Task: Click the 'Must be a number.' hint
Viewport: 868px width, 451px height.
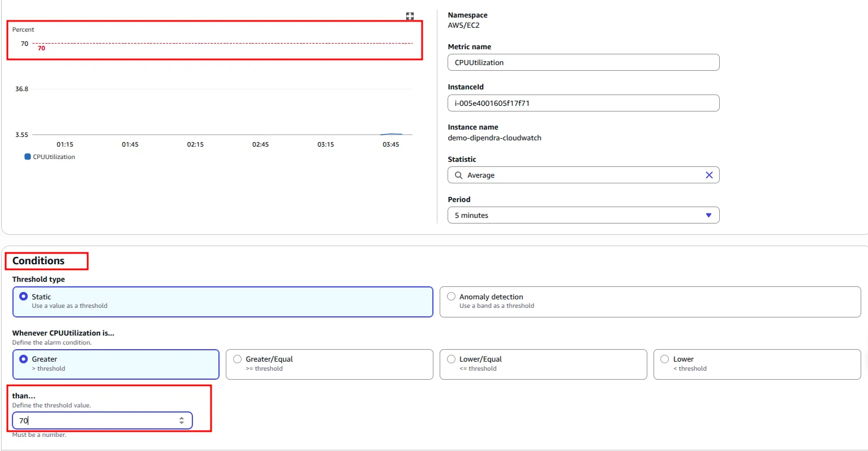Action: coord(39,435)
